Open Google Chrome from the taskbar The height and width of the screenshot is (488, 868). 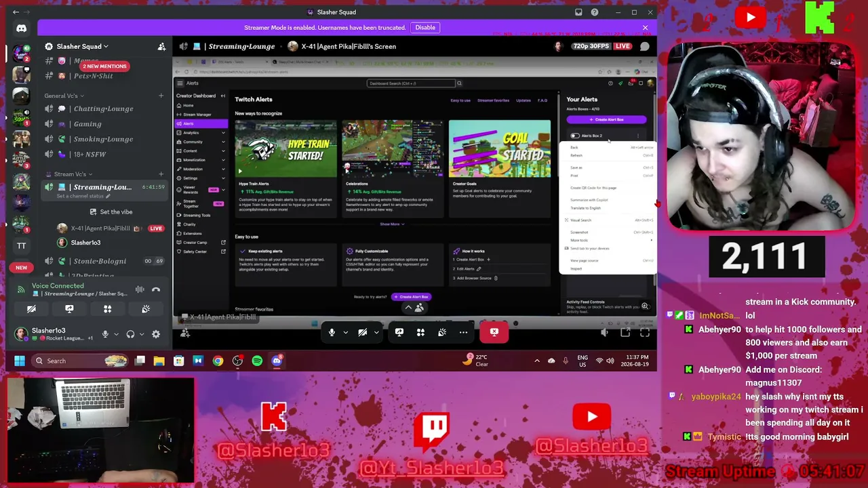[218, 361]
